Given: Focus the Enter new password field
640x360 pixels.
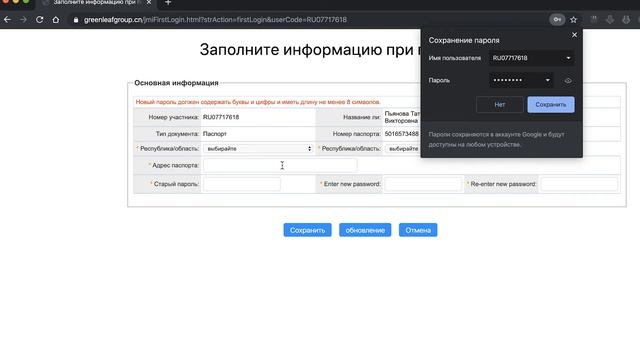Looking at the screenshot, I should point(423,184).
